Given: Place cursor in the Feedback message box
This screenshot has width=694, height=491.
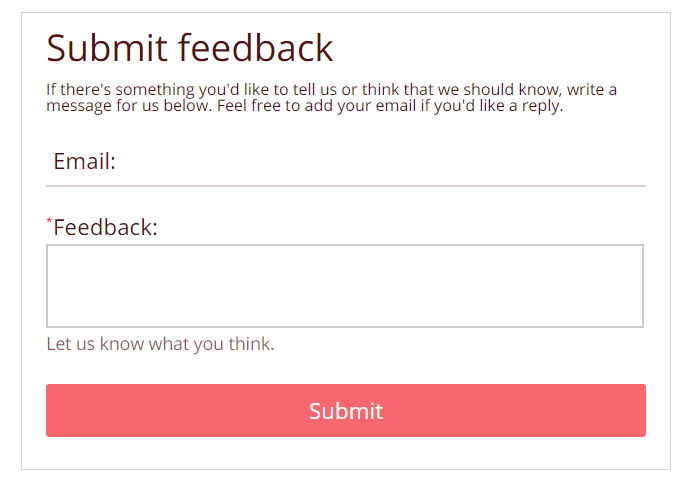Looking at the screenshot, I should [x=344, y=286].
